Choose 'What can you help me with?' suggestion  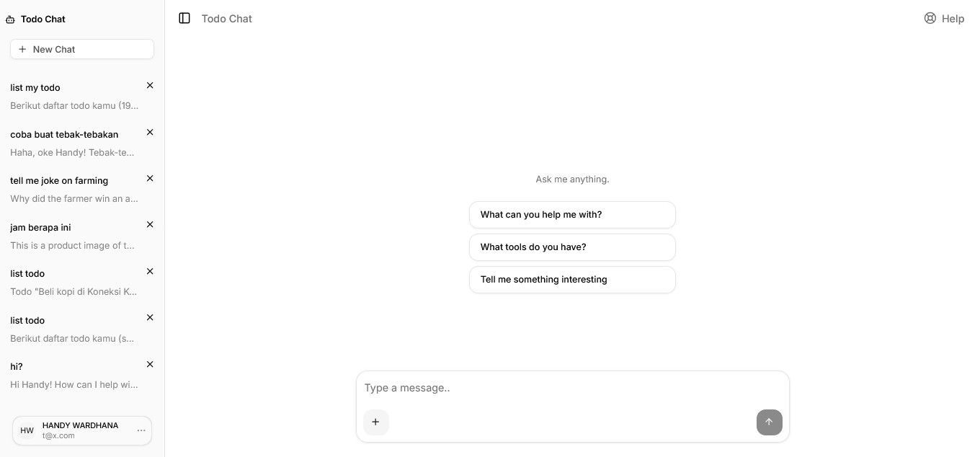coord(572,214)
